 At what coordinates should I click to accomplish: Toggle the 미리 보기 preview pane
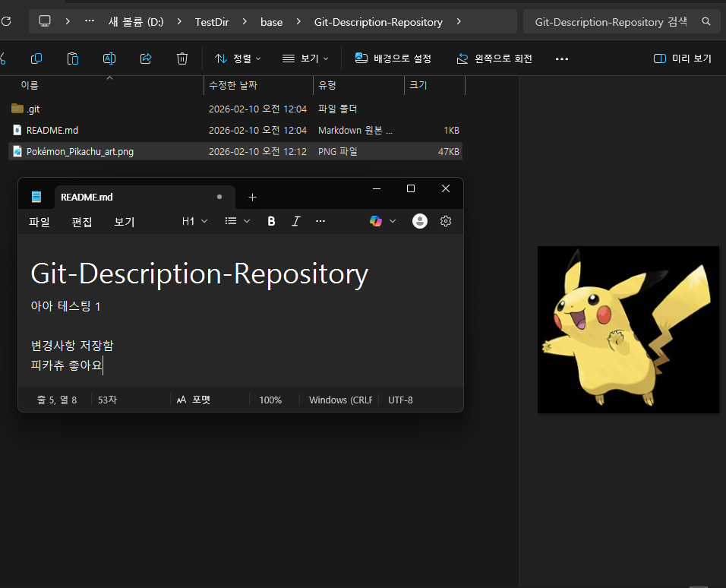click(x=683, y=58)
